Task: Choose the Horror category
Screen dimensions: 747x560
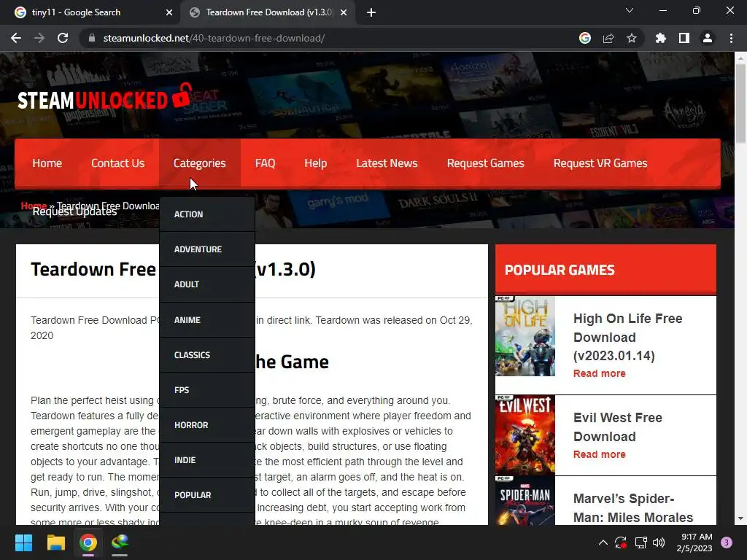Action: (x=207, y=425)
